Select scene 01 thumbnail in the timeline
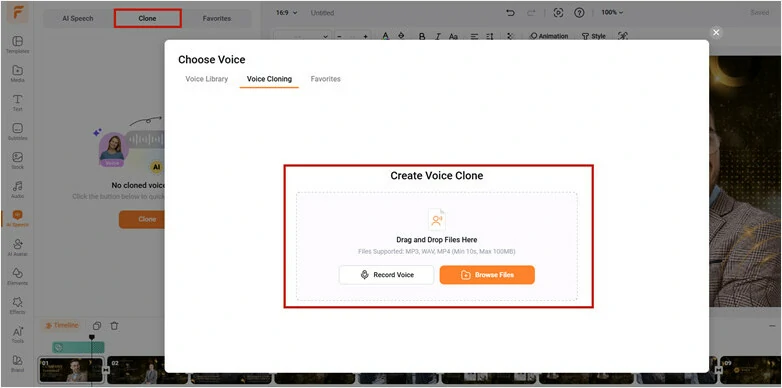 tap(71, 370)
